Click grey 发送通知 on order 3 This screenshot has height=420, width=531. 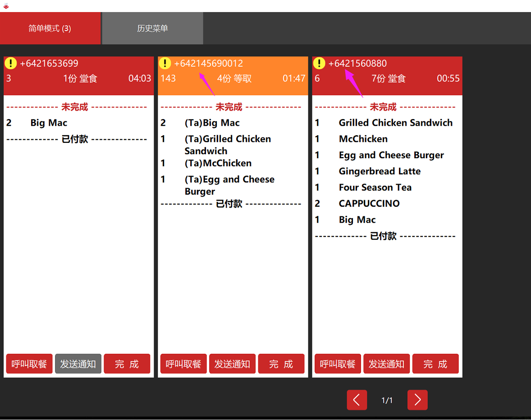coord(78,364)
